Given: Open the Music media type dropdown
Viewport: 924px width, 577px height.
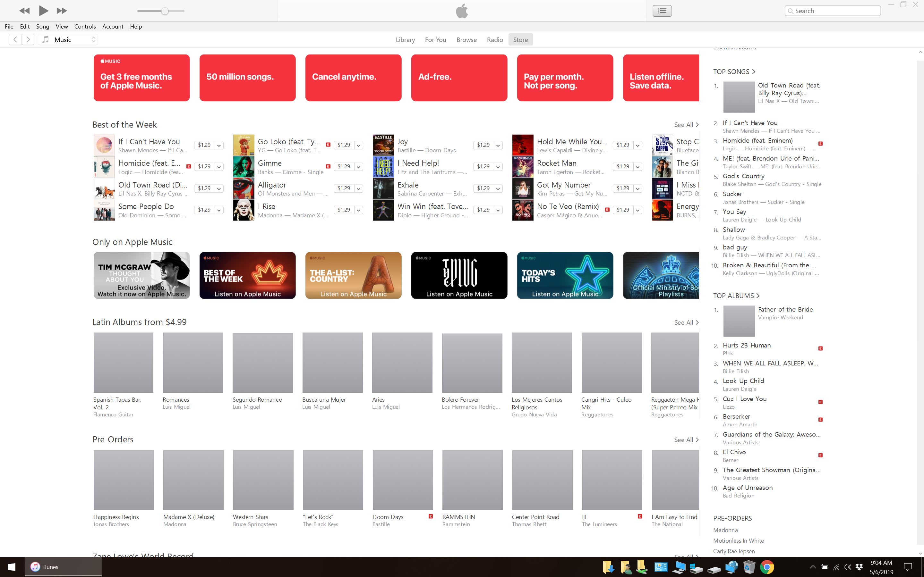Looking at the screenshot, I should point(69,40).
